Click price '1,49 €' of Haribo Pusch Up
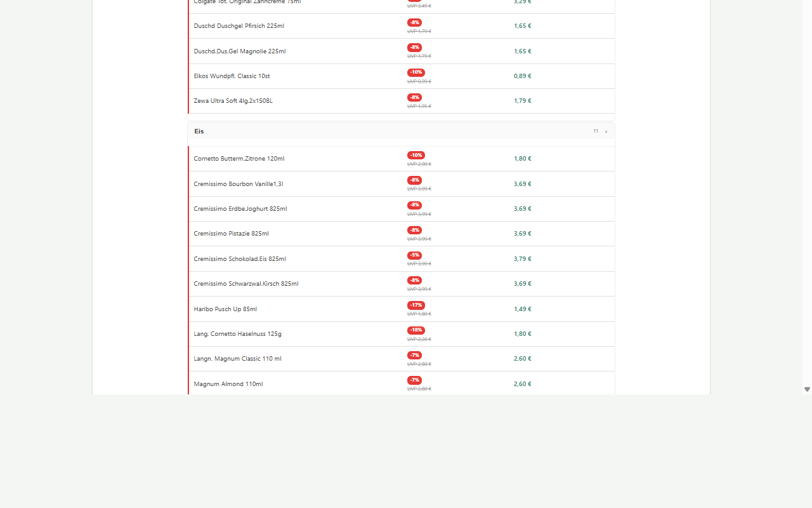The height and width of the screenshot is (508, 812). tap(523, 309)
